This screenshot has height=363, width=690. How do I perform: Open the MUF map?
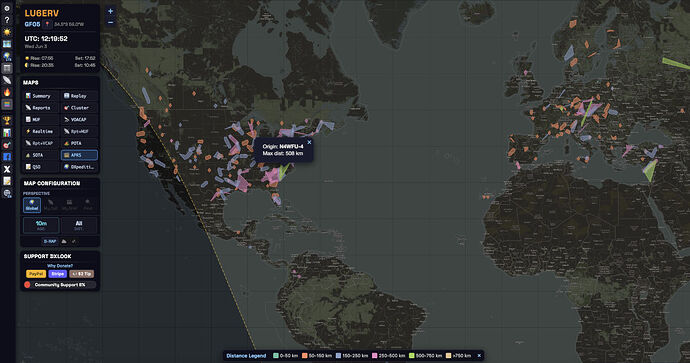tap(40, 120)
